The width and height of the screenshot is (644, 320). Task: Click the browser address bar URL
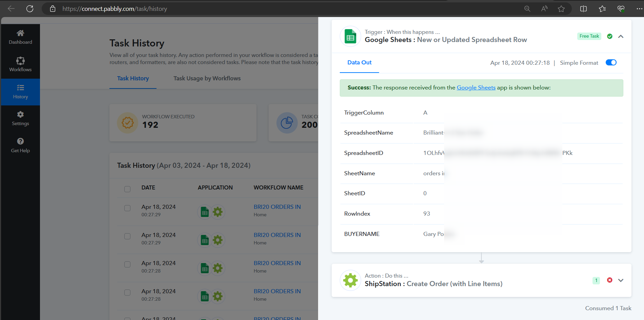pos(115,9)
